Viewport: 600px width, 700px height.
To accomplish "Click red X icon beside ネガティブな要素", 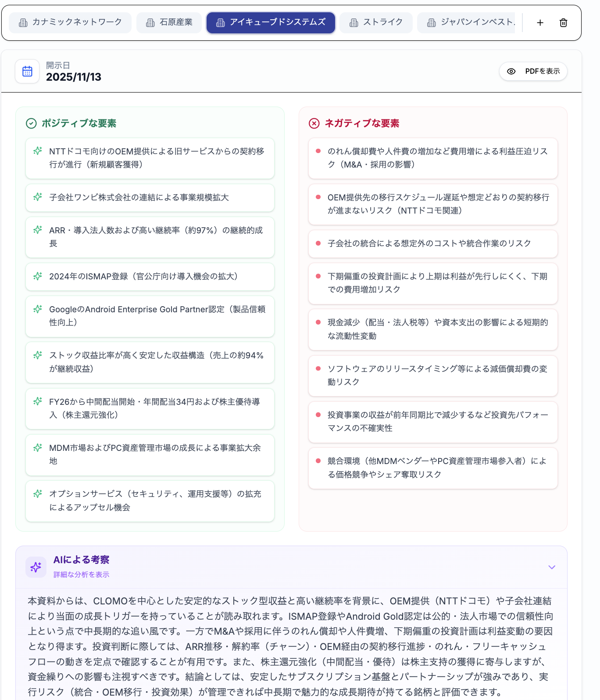I will (x=314, y=123).
